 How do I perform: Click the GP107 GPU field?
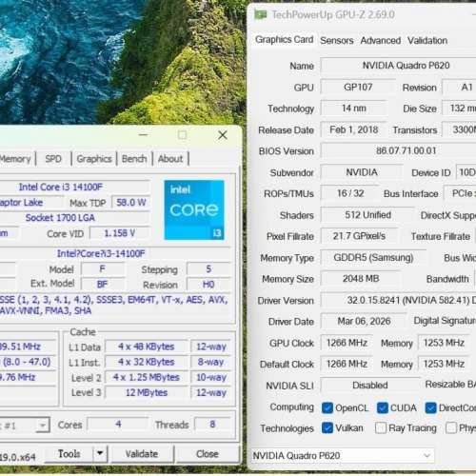[358, 87]
